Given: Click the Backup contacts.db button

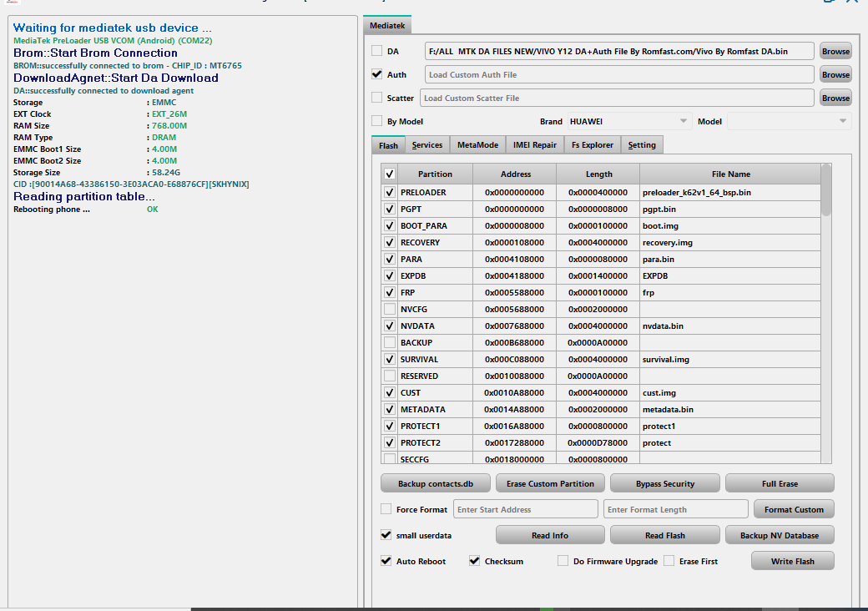Looking at the screenshot, I should [x=436, y=483].
